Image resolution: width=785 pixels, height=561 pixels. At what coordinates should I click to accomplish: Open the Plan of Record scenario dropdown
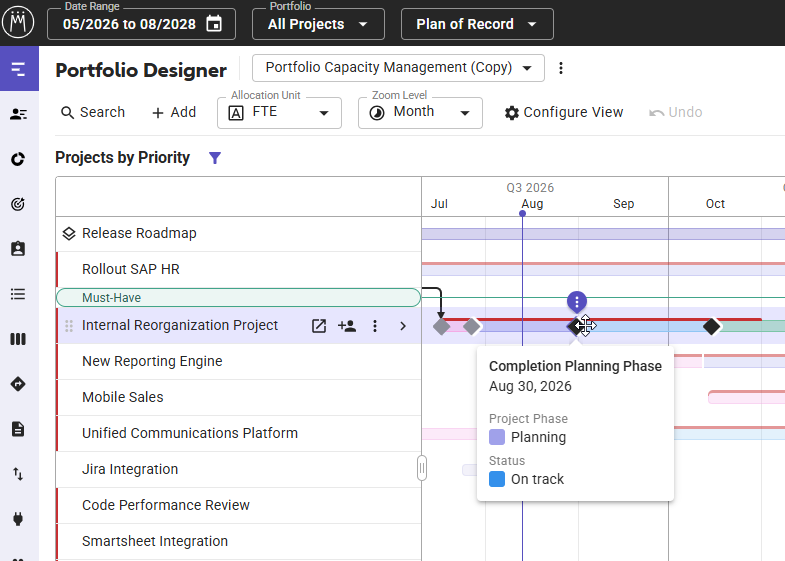pyautogui.click(x=477, y=24)
